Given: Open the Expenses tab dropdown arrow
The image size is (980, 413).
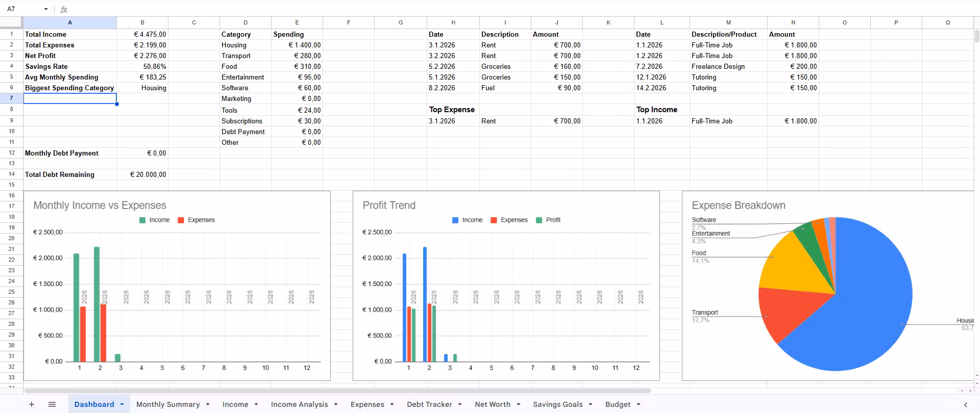Looking at the screenshot, I should pos(392,404).
